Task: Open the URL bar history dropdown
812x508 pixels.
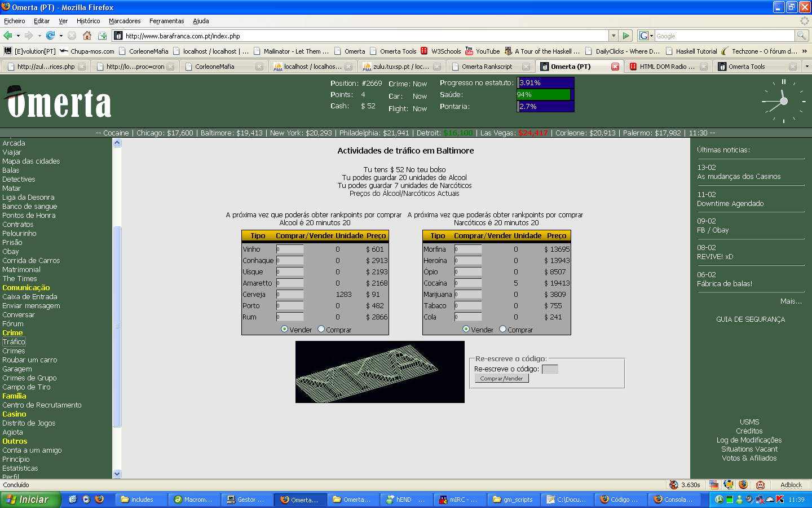Action: point(614,36)
